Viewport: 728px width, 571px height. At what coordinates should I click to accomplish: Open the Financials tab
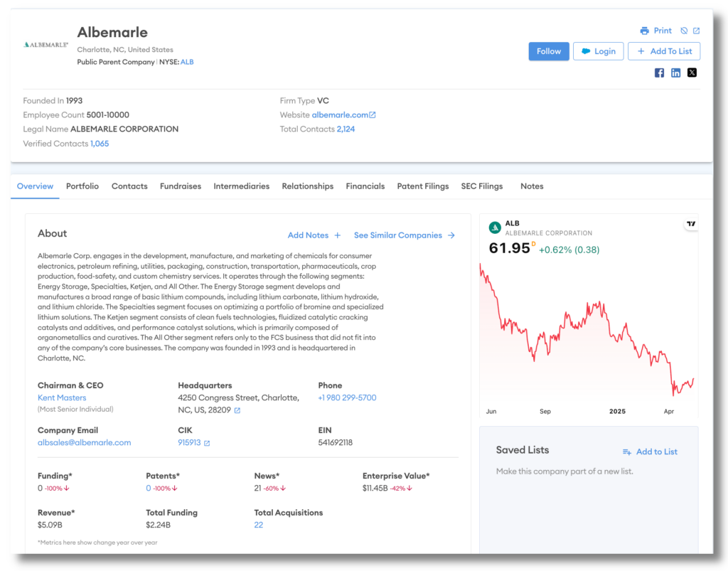(x=365, y=186)
